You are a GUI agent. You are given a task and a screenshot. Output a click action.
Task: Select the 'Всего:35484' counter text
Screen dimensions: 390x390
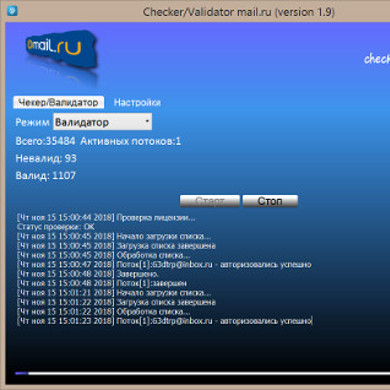[x=45, y=141]
